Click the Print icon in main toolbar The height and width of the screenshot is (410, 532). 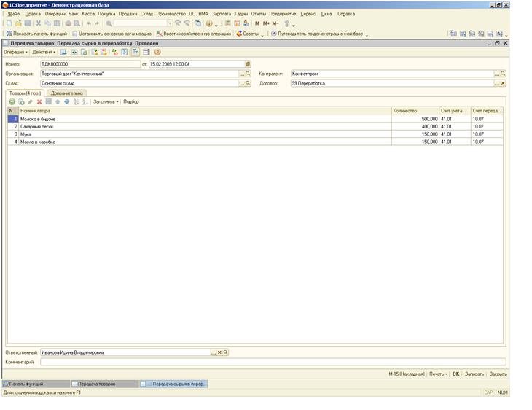click(69, 23)
